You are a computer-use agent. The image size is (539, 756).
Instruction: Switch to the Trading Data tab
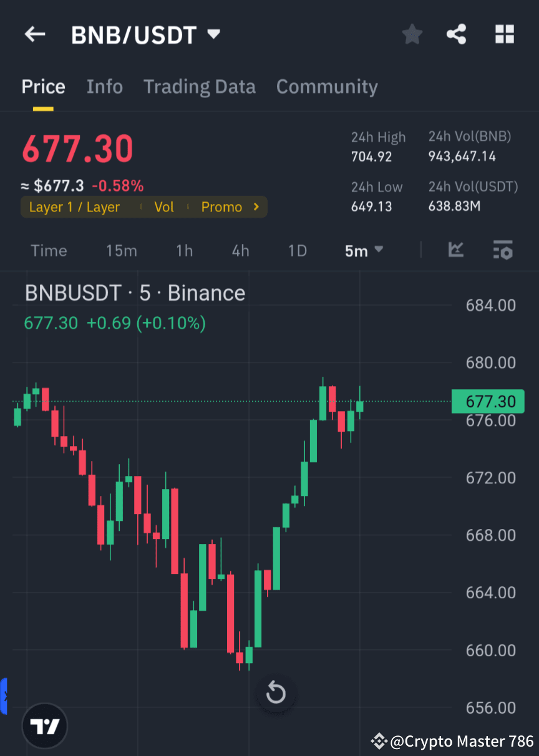tap(200, 87)
